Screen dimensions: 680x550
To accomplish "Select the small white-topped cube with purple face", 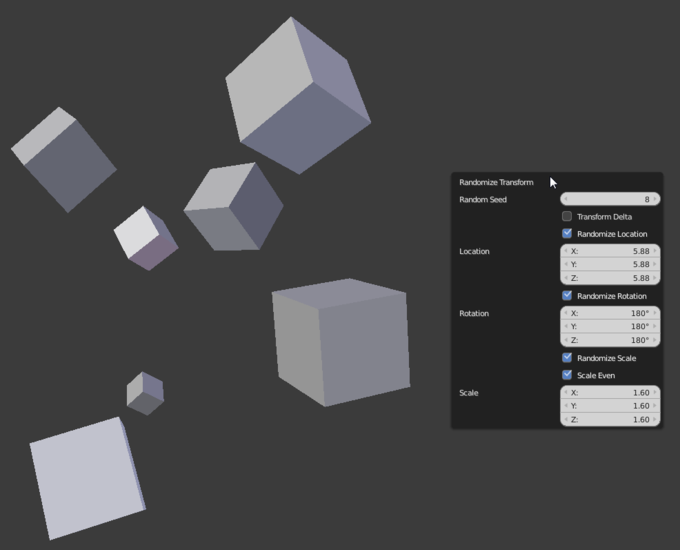I will coord(145,239).
